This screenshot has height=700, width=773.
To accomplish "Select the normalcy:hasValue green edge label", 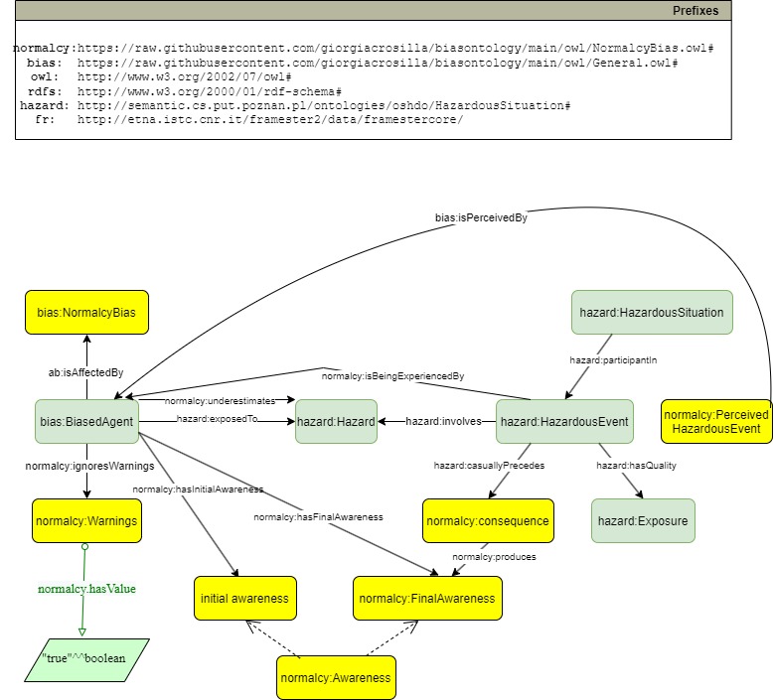I will tap(86, 589).
